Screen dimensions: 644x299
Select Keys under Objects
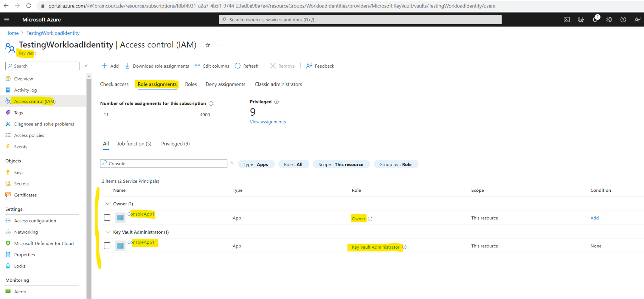[x=19, y=172]
